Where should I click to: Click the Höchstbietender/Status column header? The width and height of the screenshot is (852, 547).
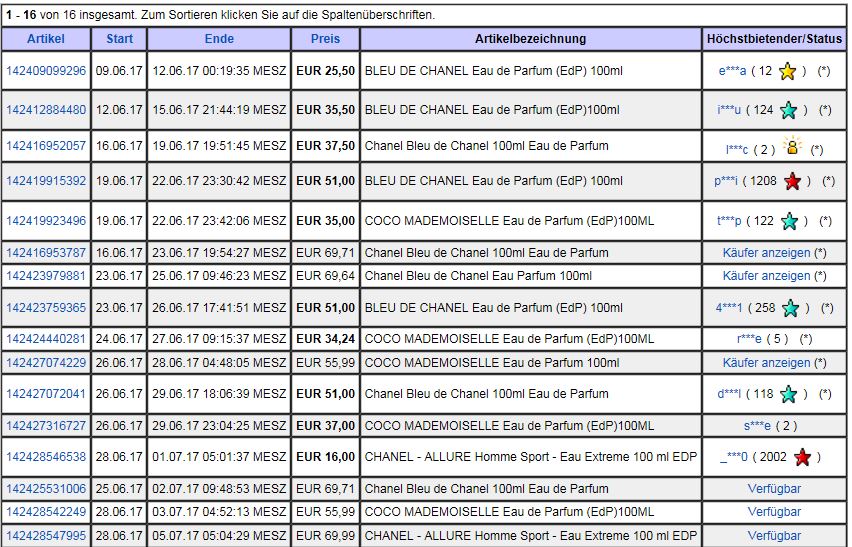pos(774,39)
